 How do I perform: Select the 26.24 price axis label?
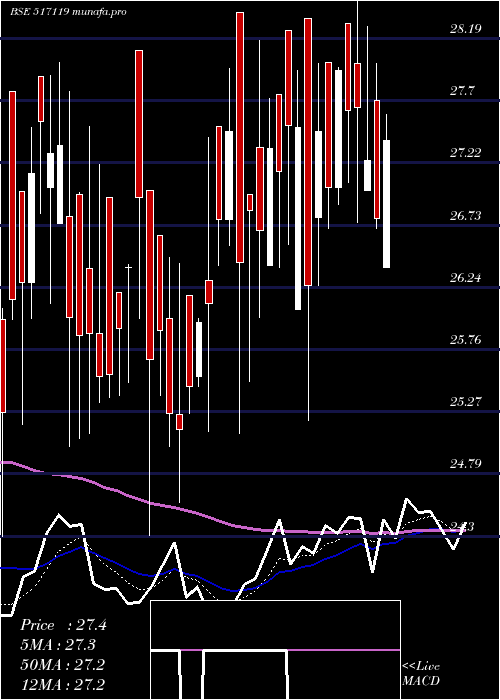click(465, 278)
